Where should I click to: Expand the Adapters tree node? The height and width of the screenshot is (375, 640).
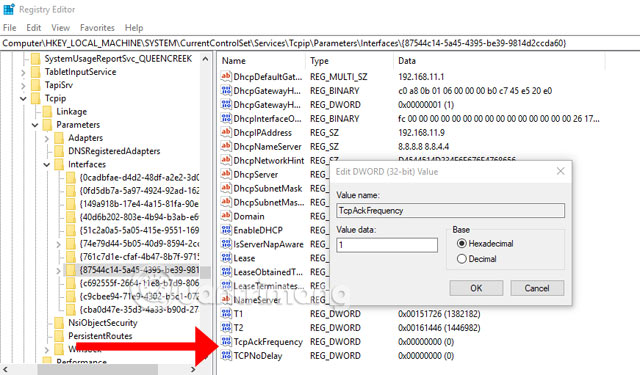tap(47, 138)
